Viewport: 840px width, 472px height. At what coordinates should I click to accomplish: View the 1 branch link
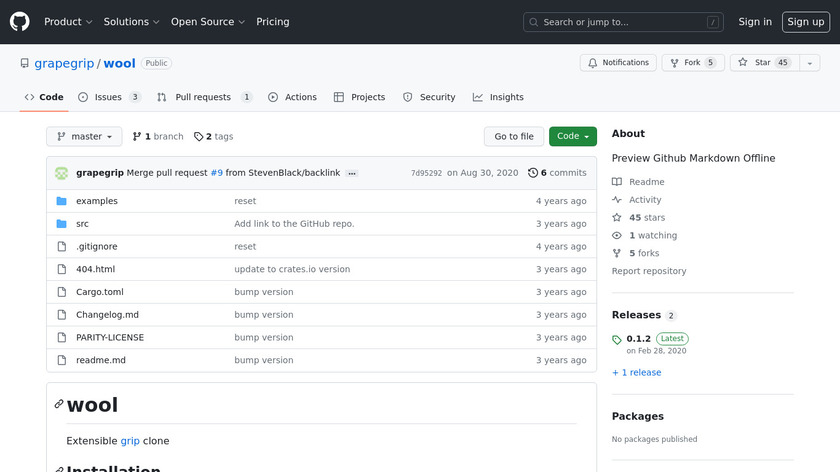[158, 137]
